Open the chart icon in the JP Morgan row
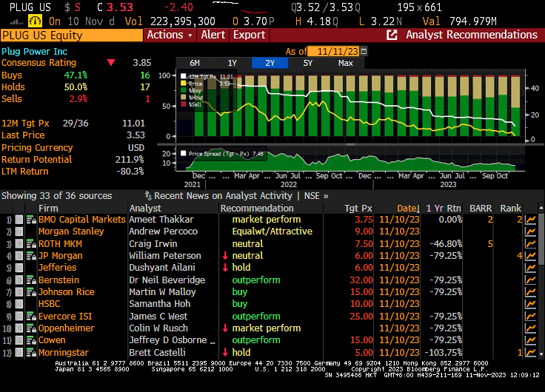Screen dimensions: 545x392 [530, 256]
